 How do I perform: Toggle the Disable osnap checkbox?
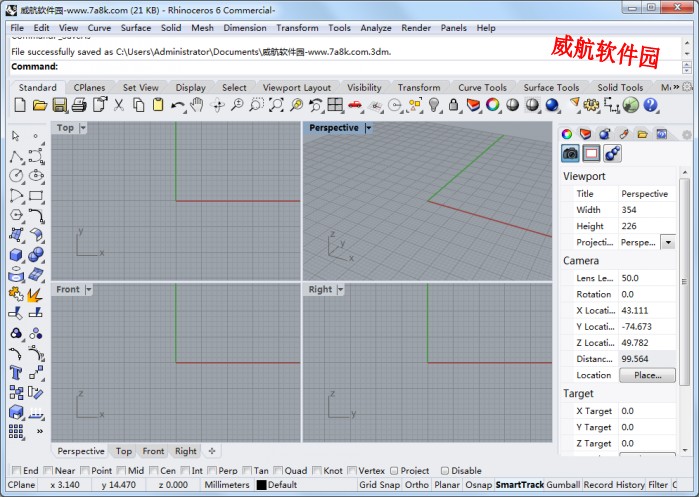[x=445, y=471]
